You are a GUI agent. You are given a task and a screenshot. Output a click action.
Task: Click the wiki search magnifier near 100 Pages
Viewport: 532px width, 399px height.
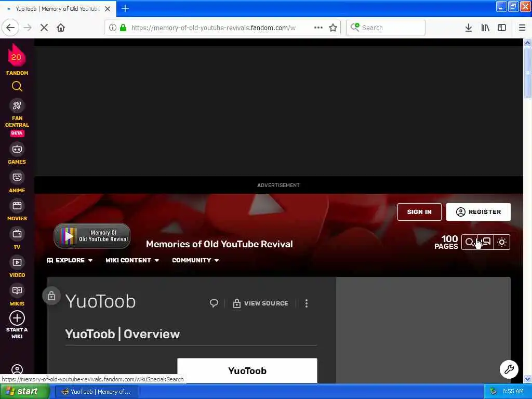pyautogui.click(x=469, y=242)
